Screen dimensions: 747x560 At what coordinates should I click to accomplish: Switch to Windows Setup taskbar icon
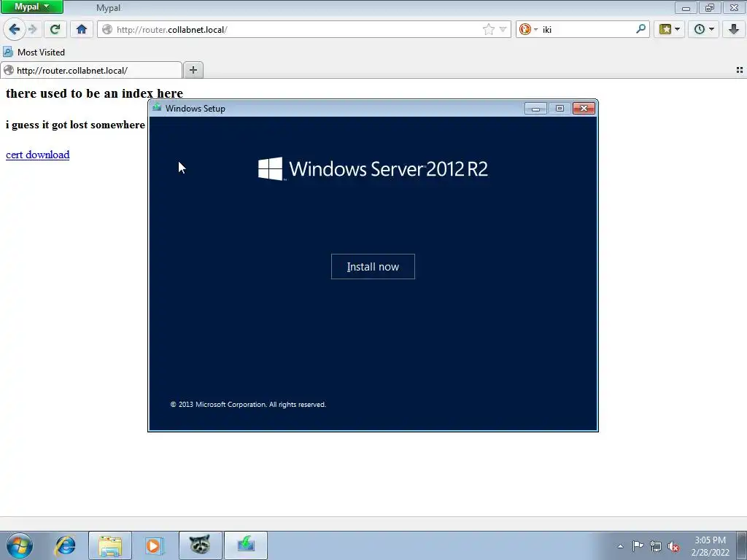(x=246, y=545)
